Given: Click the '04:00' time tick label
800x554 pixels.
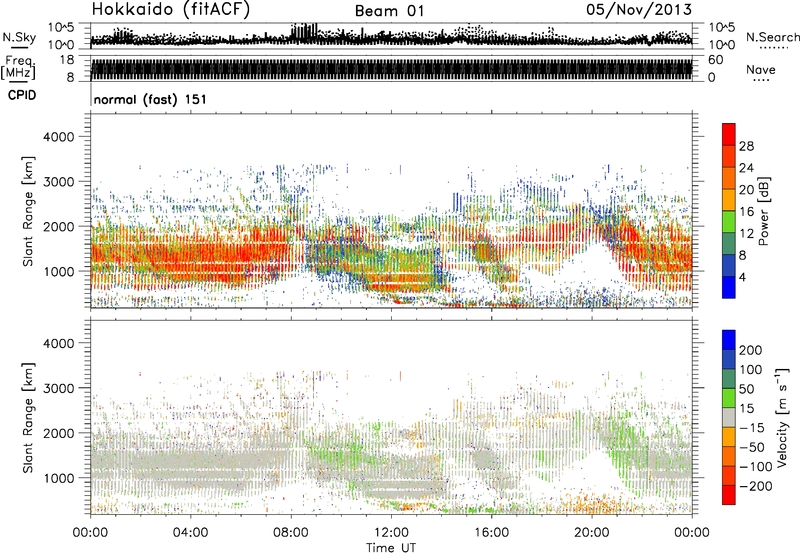Looking at the screenshot, I should click(x=191, y=533).
